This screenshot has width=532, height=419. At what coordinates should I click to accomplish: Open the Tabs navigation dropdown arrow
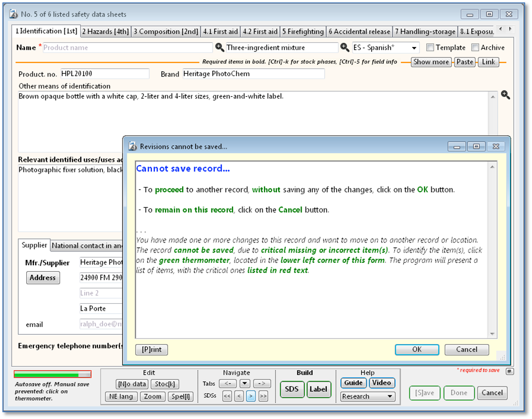[245, 384]
